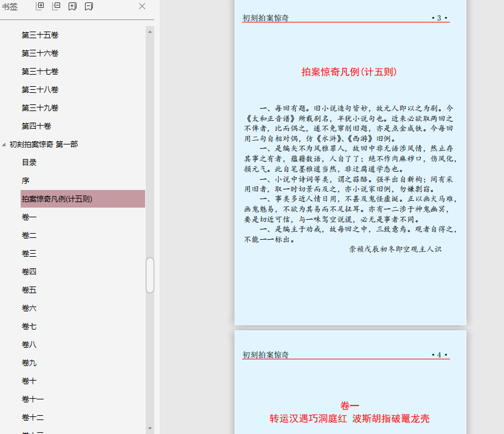Select bookmark 第四十卷

click(36, 126)
